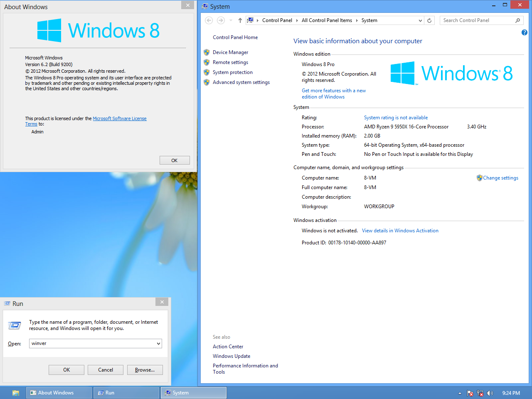Viewport: 532px width, 399px height.
Task: Open Action Center under See also
Action: coord(228,347)
